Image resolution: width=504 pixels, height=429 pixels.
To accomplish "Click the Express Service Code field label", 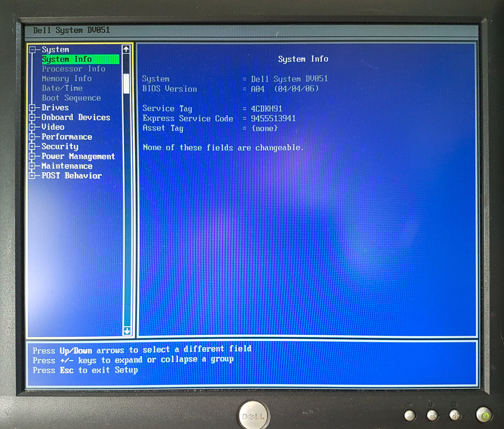I will click(x=188, y=119).
